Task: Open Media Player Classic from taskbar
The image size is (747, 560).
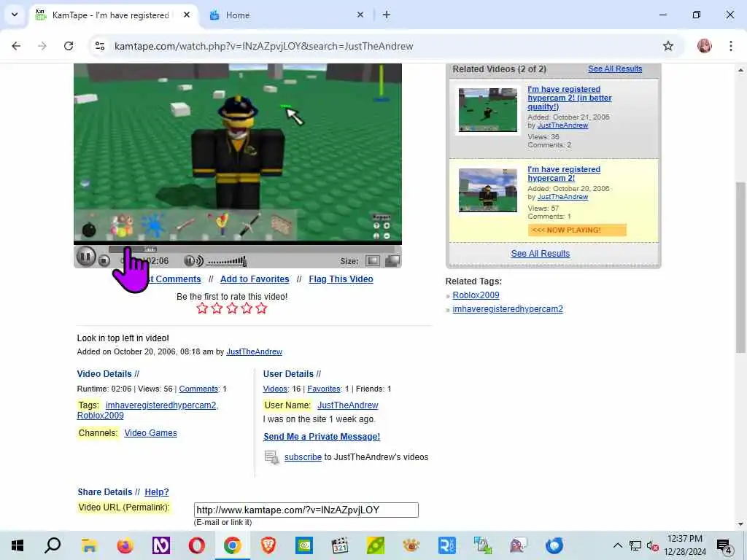Action: point(340,545)
